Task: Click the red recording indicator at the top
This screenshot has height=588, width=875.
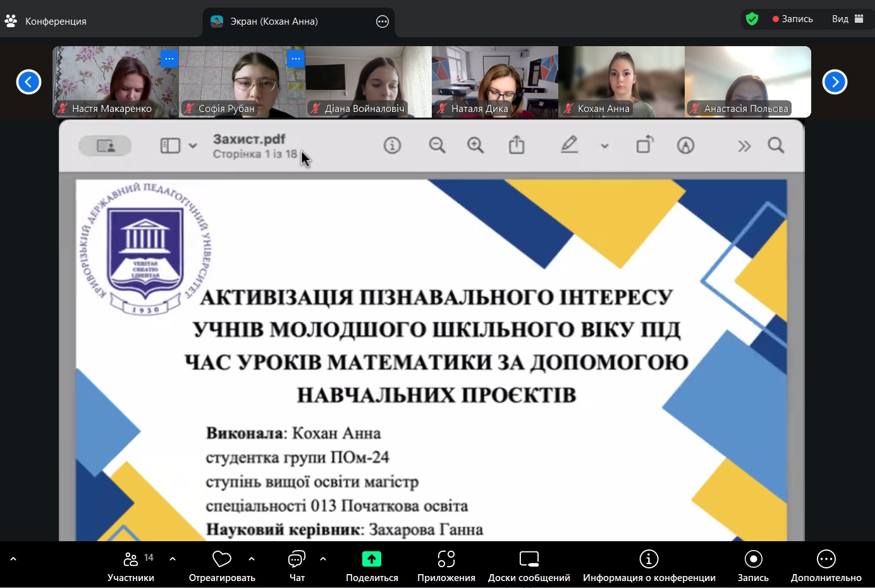Action: pos(792,19)
